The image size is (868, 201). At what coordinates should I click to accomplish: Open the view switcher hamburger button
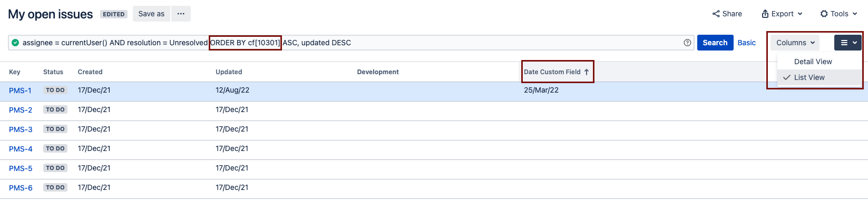point(847,43)
